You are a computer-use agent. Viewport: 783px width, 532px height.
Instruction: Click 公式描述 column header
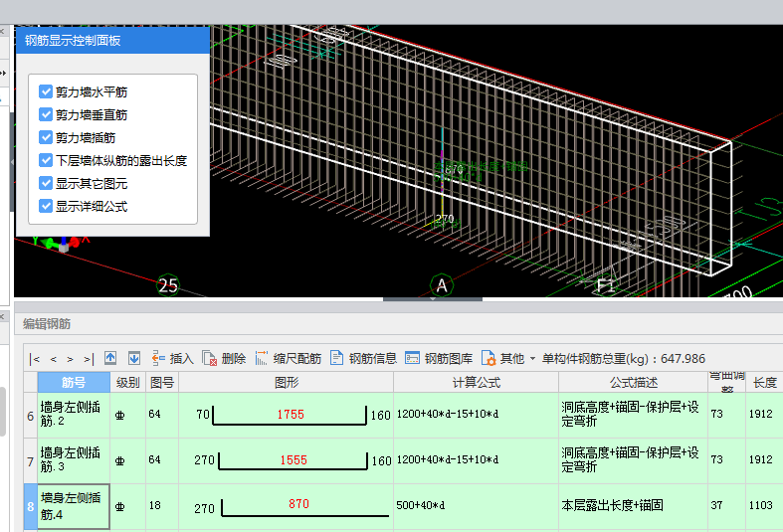tap(633, 382)
